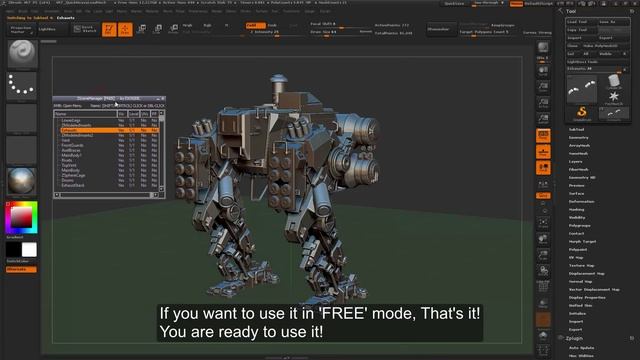The image size is (640, 360).
Task: Toggle L.Sym local symmetry
Action: click(543, 184)
